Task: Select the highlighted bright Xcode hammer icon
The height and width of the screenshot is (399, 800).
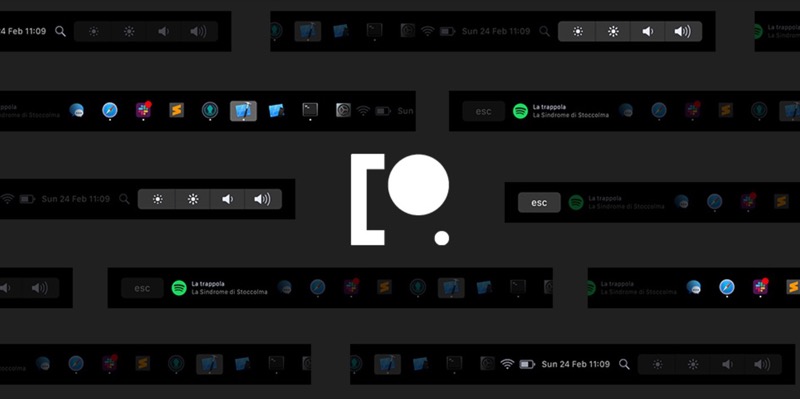Action: coord(243,111)
